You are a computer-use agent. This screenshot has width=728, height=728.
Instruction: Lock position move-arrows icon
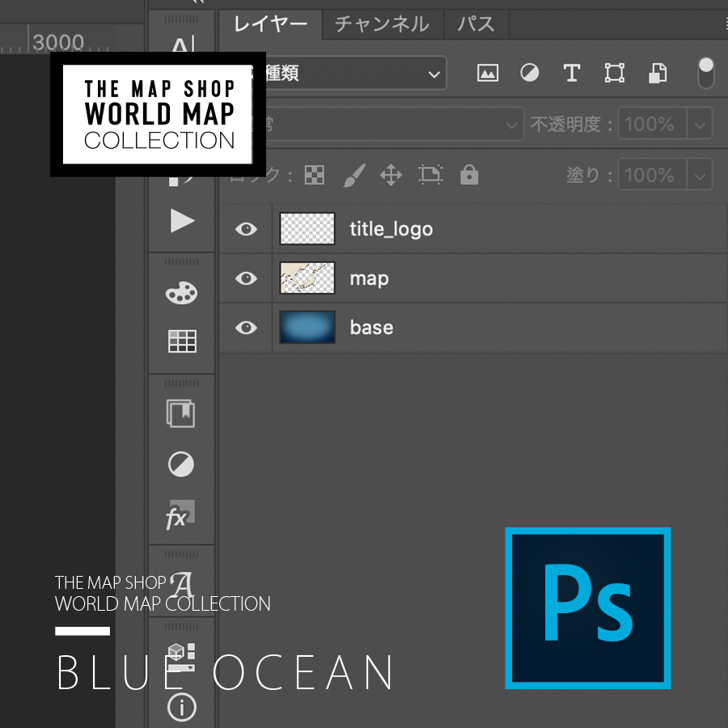(391, 175)
